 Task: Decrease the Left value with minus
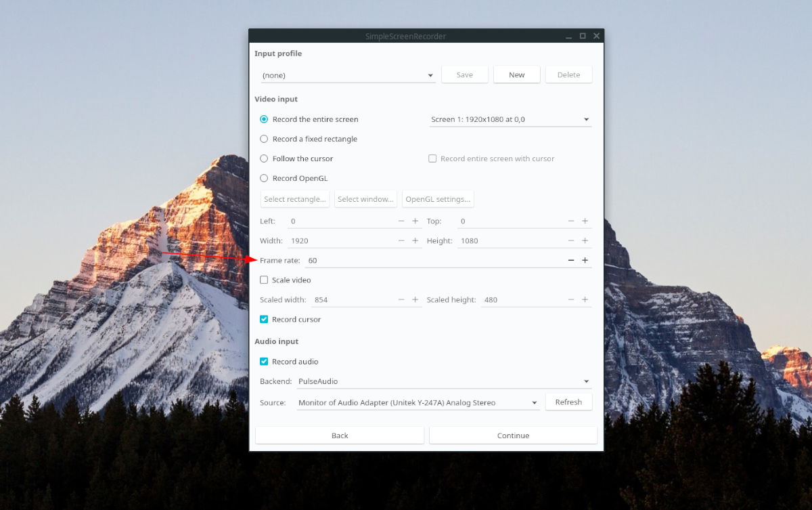pyautogui.click(x=401, y=221)
